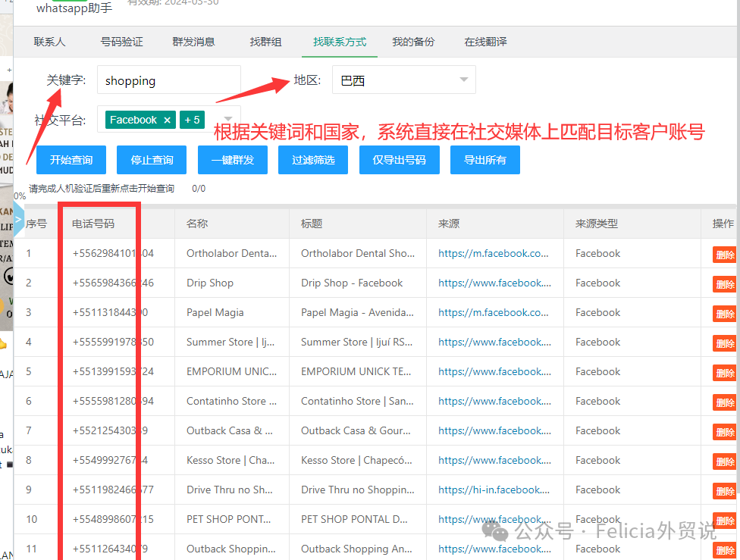Select the Contatinho Store name cell

click(x=232, y=401)
